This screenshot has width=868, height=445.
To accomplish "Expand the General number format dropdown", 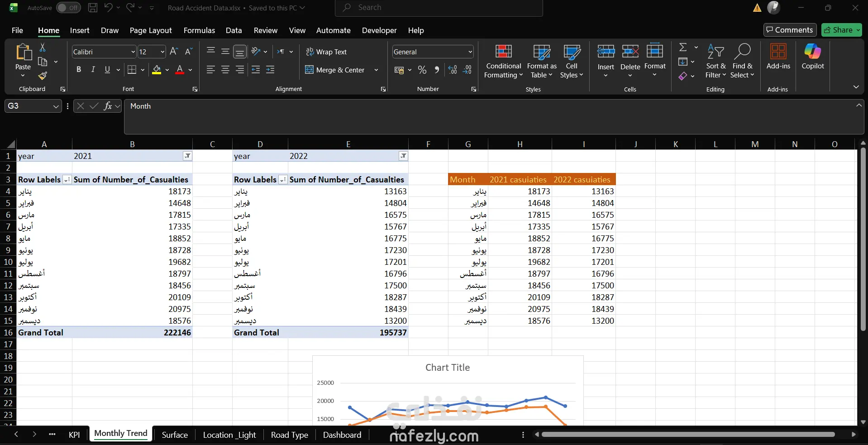I will pyautogui.click(x=470, y=52).
